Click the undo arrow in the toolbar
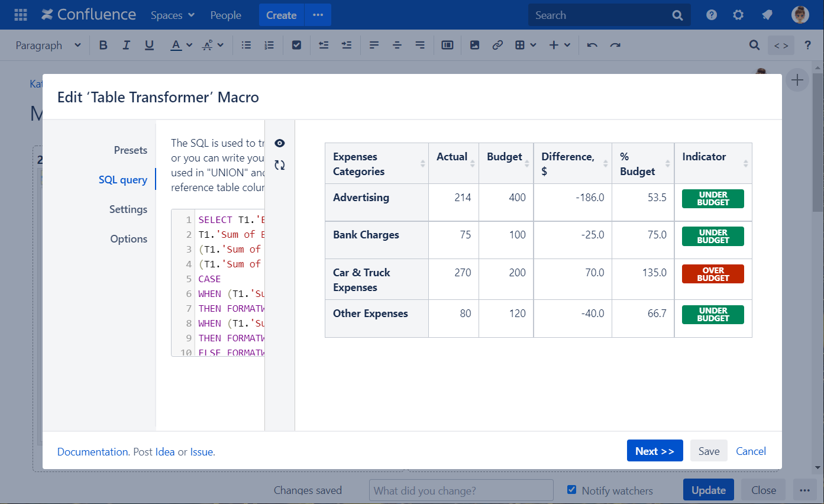The image size is (824, 504). click(592, 46)
